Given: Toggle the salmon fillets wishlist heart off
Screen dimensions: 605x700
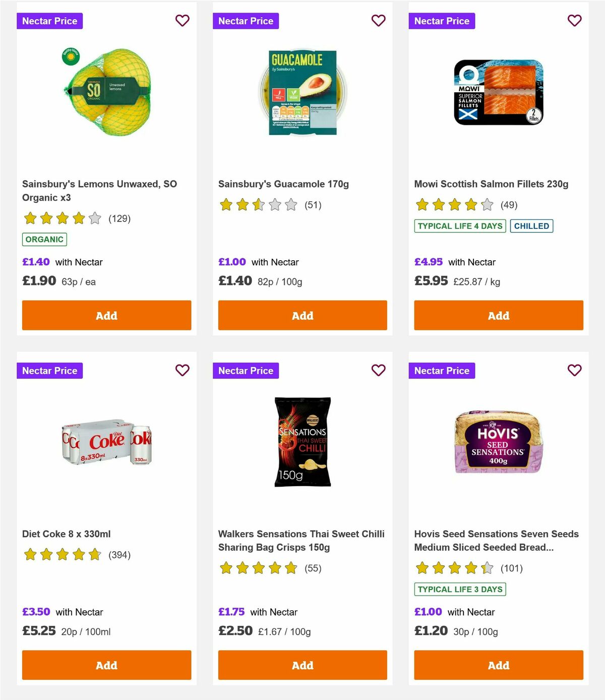Looking at the screenshot, I should (574, 21).
